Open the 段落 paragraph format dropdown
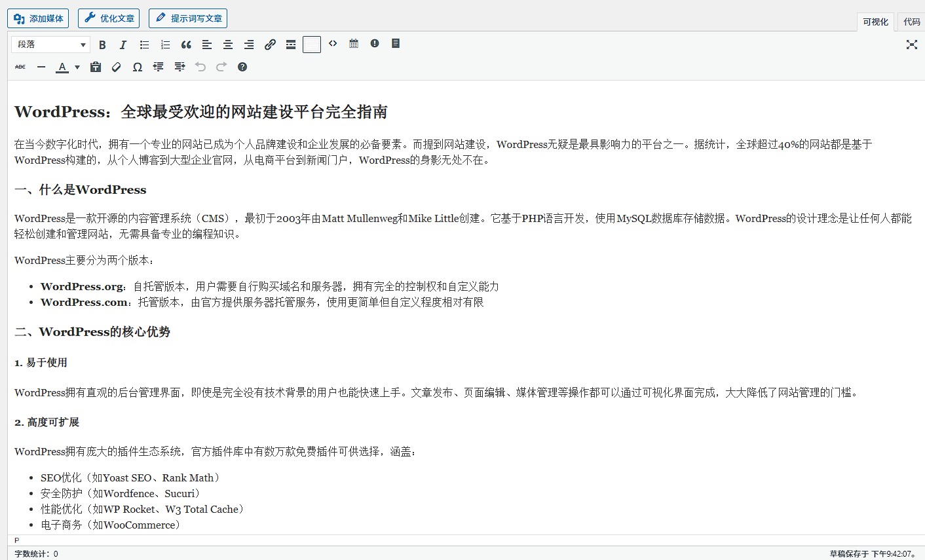This screenshot has height=560, width=925. tap(51, 45)
